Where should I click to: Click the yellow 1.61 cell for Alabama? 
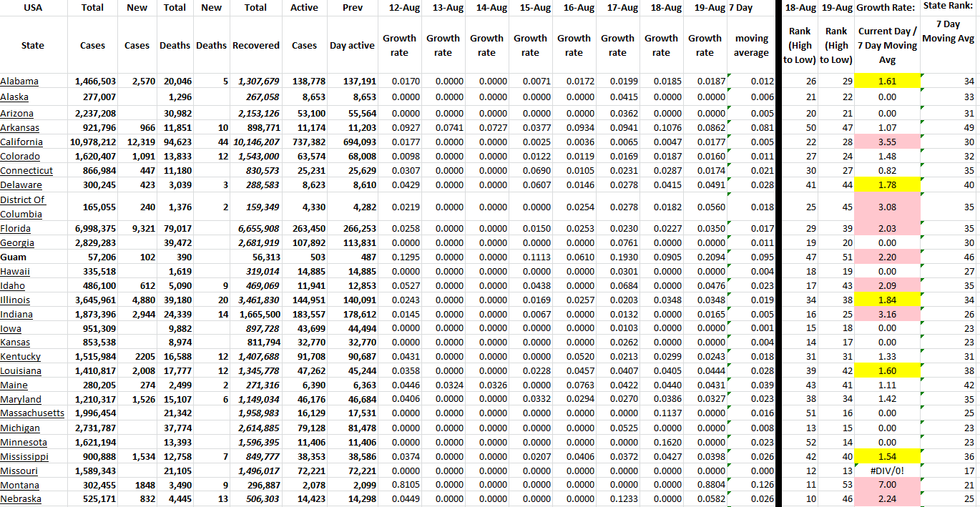click(886, 82)
